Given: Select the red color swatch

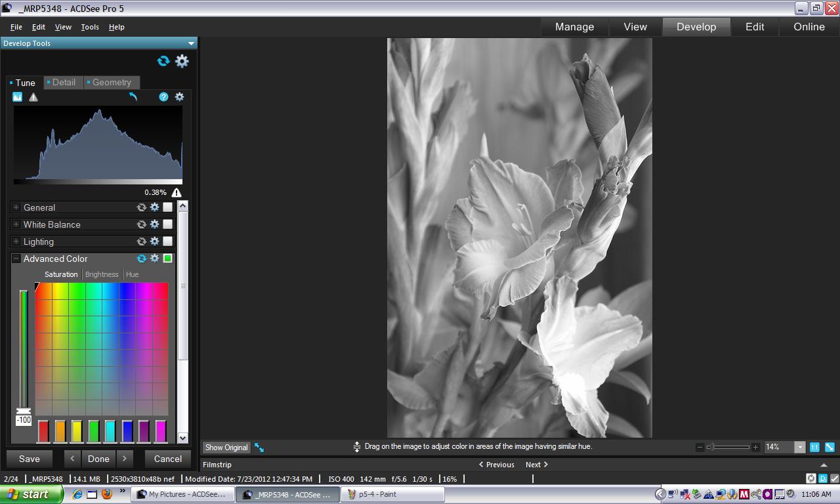Looking at the screenshot, I should coord(43,431).
